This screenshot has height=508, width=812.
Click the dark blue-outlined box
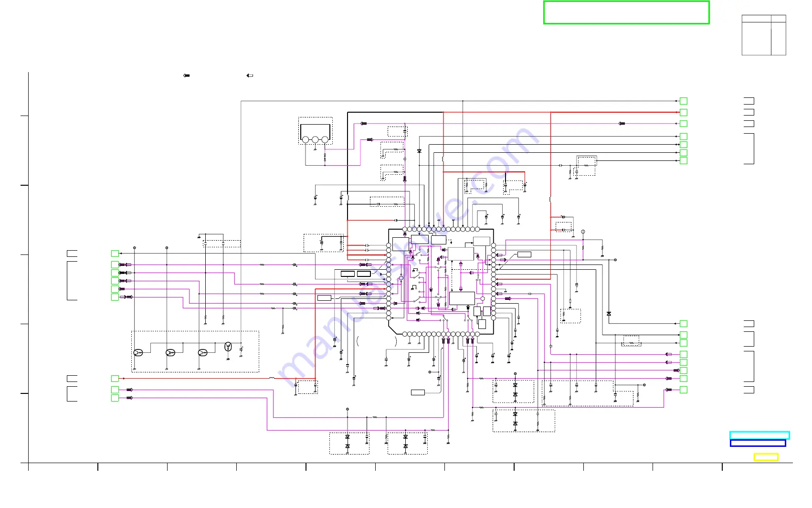click(x=758, y=443)
